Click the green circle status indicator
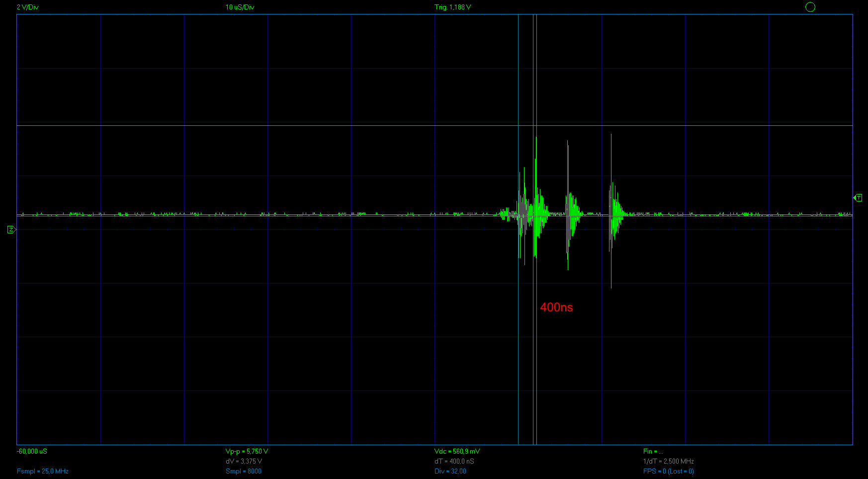 click(x=810, y=7)
